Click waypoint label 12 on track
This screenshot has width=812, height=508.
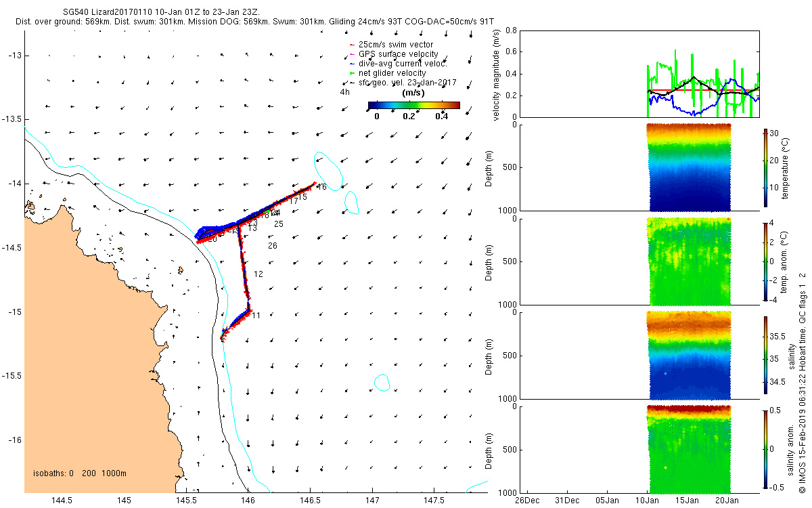258,274
